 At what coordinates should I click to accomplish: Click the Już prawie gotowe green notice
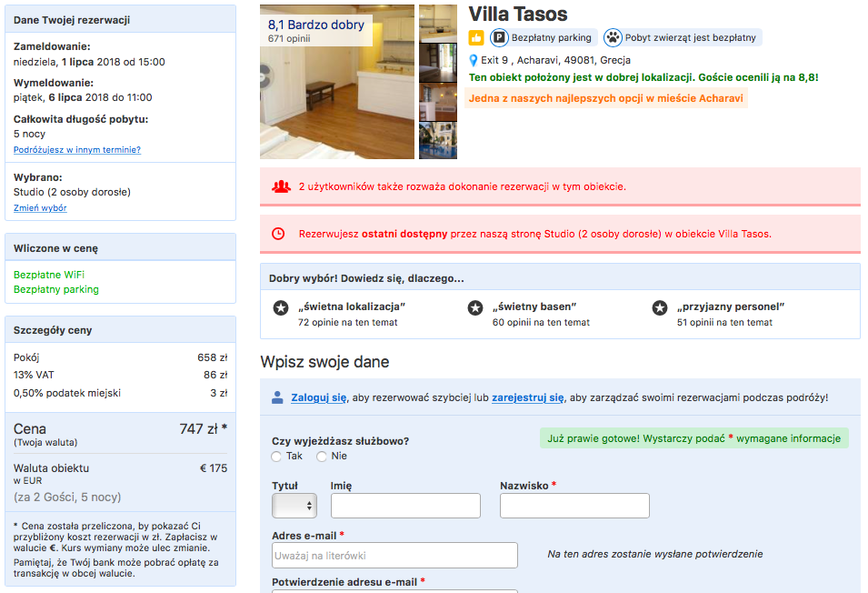point(694,438)
